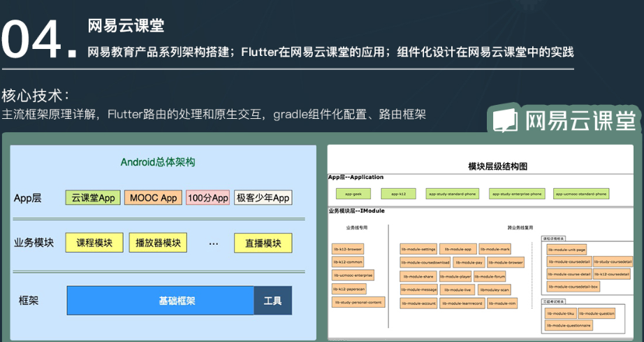The image size is (644, 342).
Task: Click the lib-module-coursedetail box
Action: pyautogui.click(x=569, y=262)
